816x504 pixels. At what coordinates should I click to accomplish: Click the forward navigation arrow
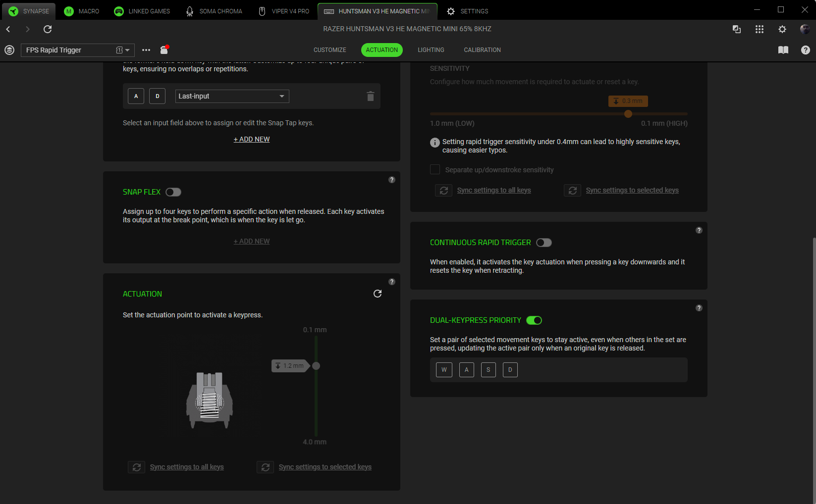(x=28, y=29)
